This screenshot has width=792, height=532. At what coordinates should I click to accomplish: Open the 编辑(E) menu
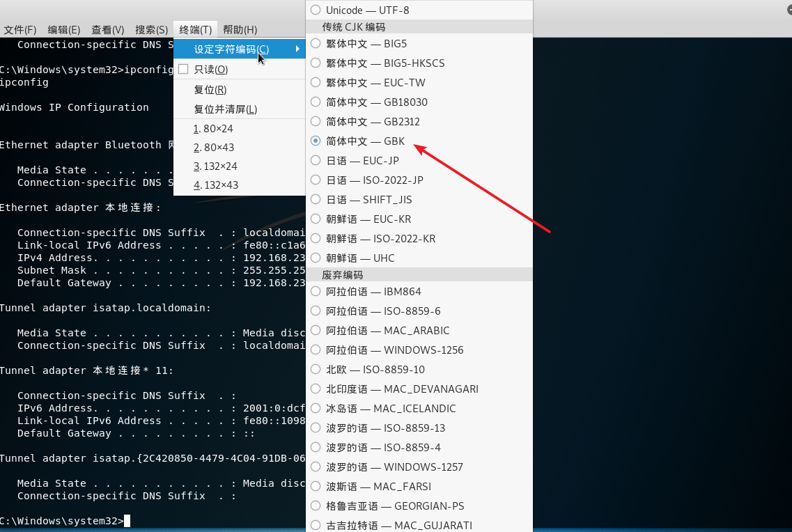63,30
